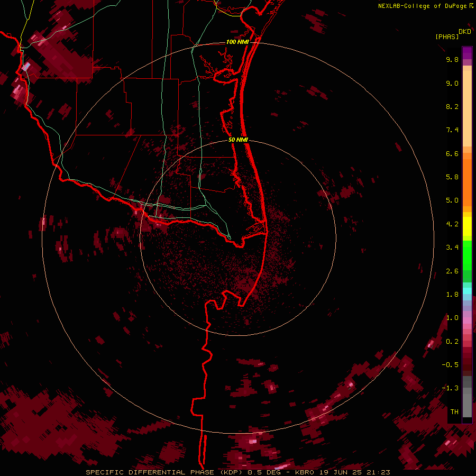This screenshot has height=476, width=476.
Task: Click the TH threshold label on scale
Action: coord(454,412)
